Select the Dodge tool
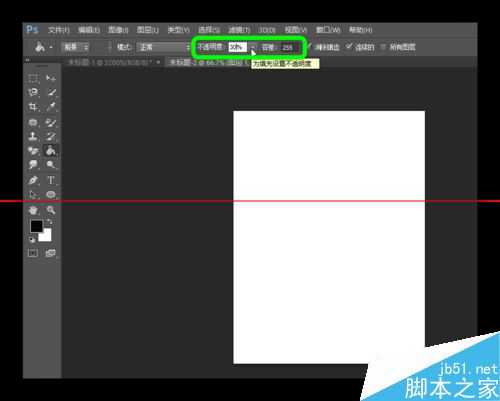Screen dimensions: 500x401 point(51,165)
